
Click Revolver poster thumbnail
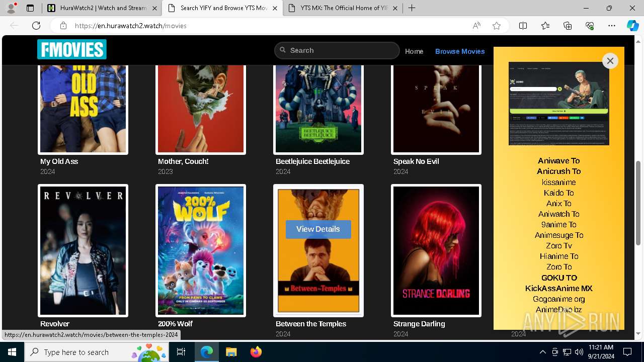(83, 251)
